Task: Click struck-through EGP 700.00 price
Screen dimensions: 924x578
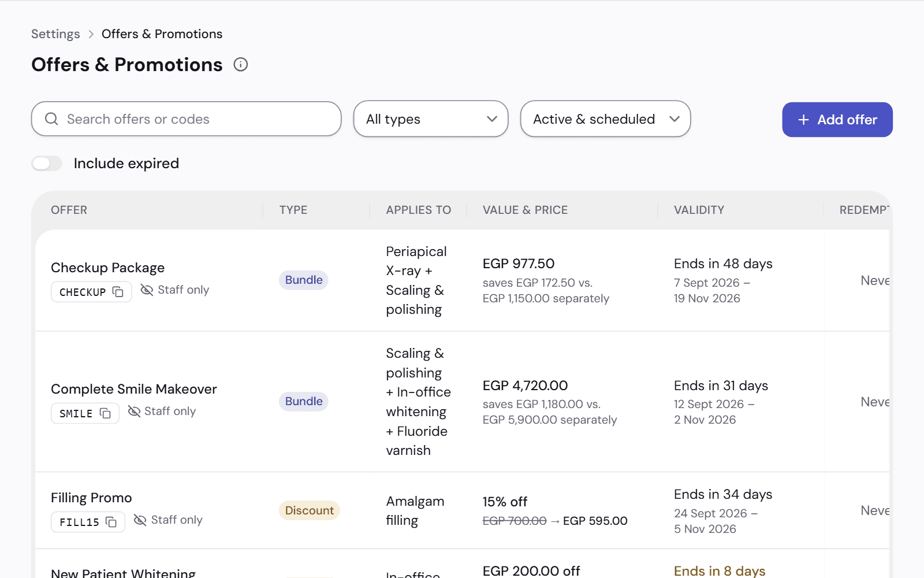Action: click(x=515, y=521)
